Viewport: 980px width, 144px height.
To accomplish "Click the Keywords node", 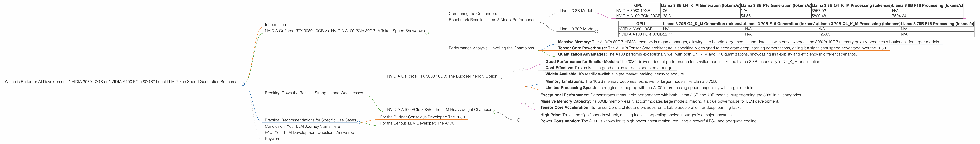I will click(274, 139).
